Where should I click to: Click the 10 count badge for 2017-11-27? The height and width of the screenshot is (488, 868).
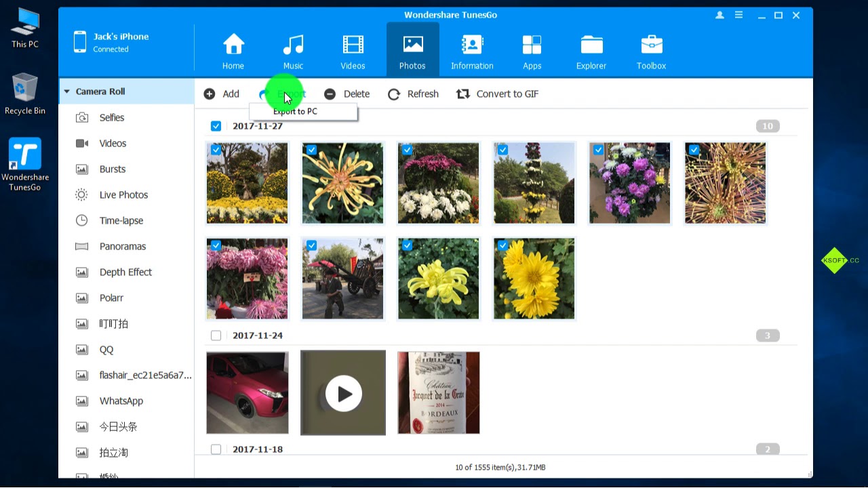[x=768, y=126]
